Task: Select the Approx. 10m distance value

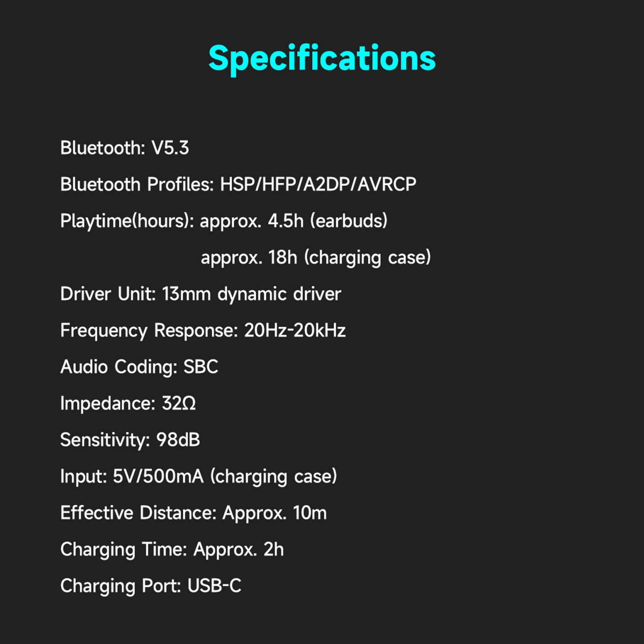Action: pos(274,513)
